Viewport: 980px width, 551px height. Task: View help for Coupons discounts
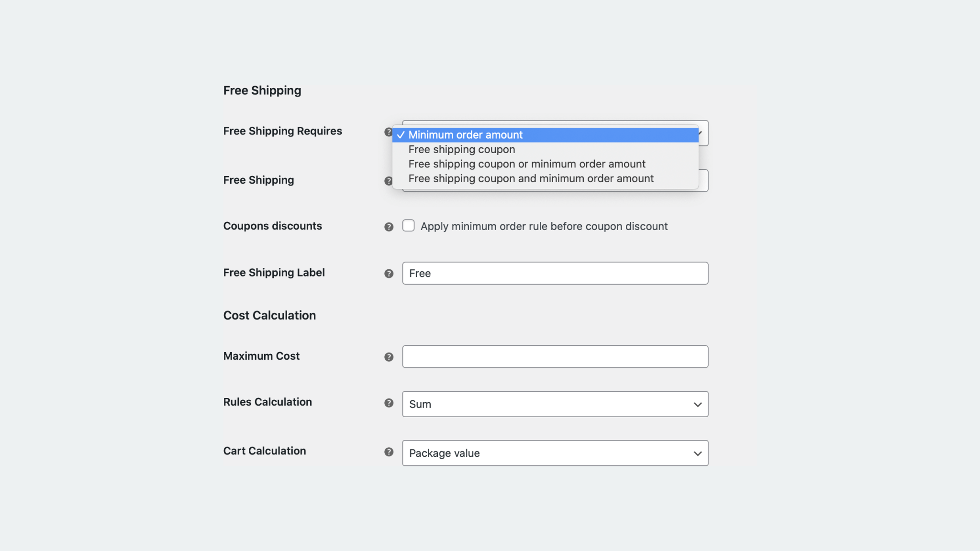(389, 227)
